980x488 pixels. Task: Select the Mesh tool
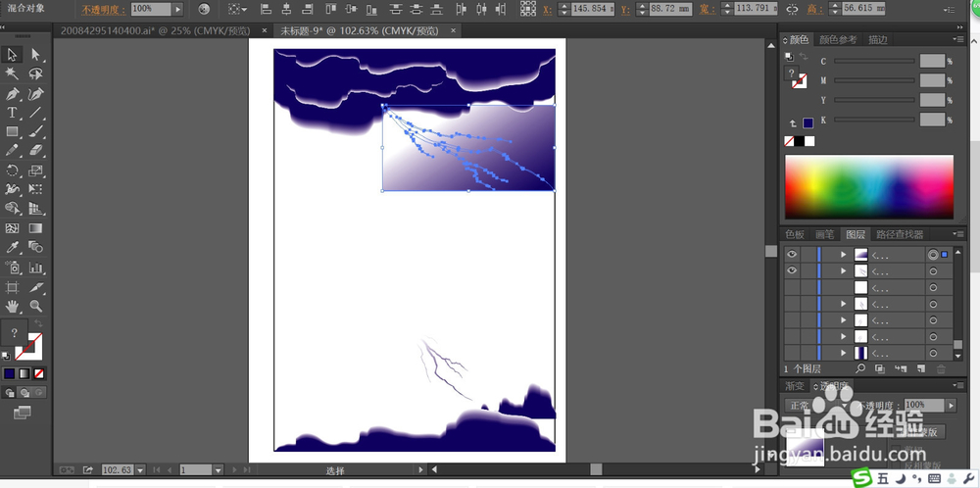[x=12, y=228]
